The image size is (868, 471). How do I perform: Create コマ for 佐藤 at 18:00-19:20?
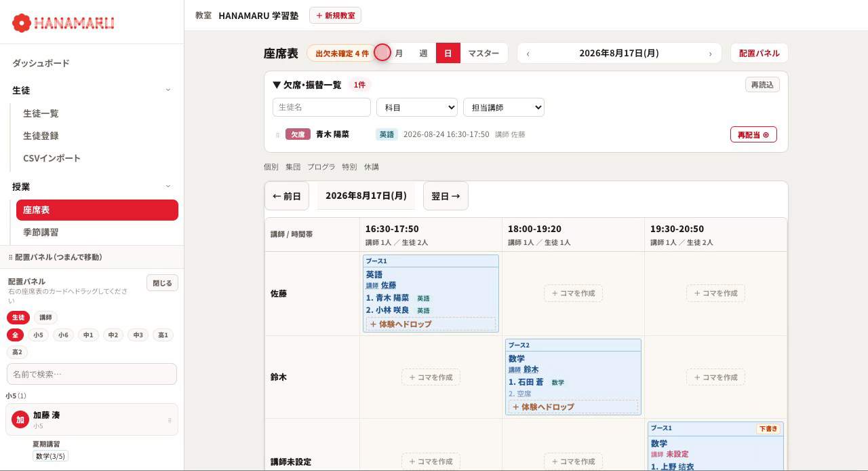click(573, 293)
